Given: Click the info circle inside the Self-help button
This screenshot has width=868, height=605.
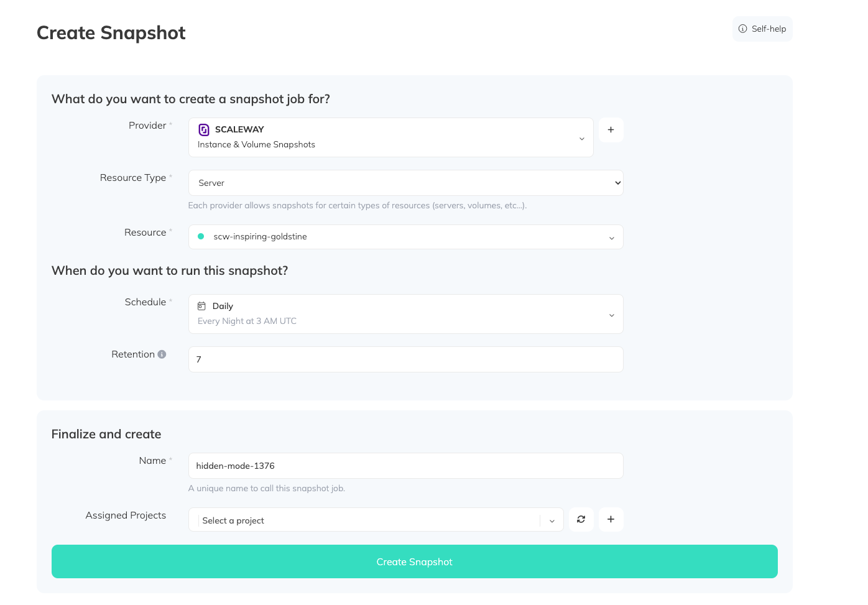Looking at the screenshot, I should [742, 29].
